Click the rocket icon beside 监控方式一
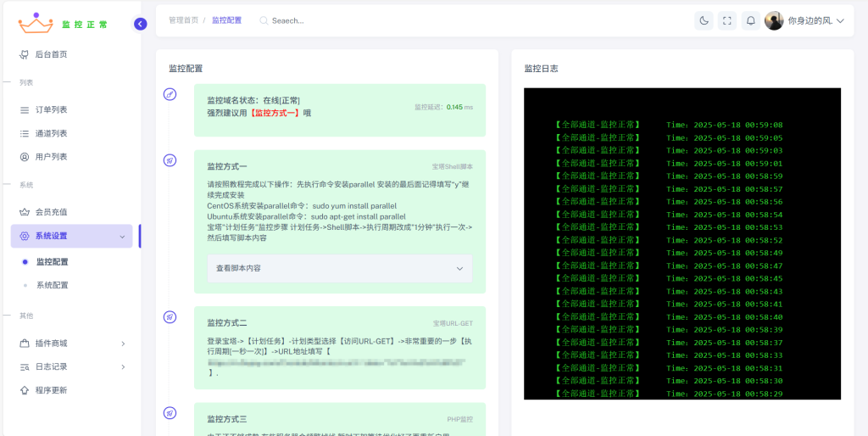Image resolution: width=868 pixels, height=436 pixels. click(x=170, y=160)
